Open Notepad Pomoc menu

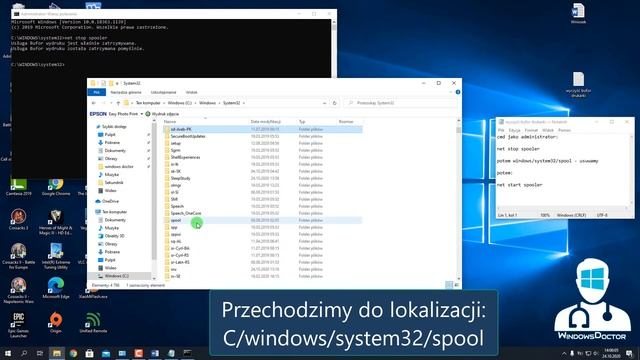pos(564,130)
